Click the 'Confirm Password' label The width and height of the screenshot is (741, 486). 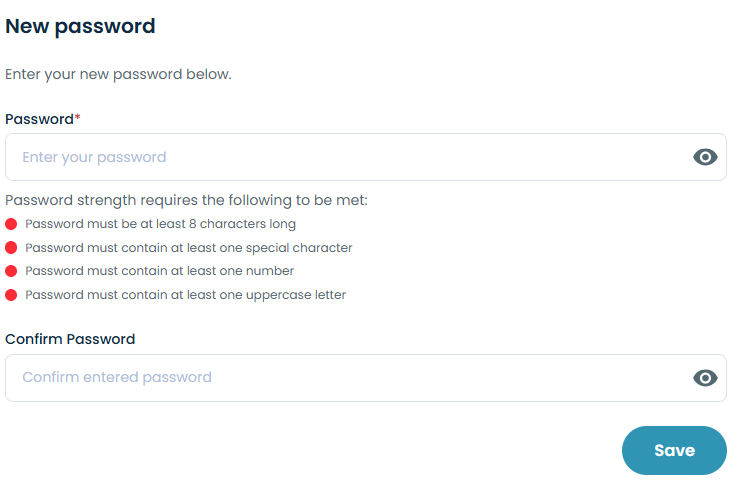pyautogui.click(x=70, y=339)
